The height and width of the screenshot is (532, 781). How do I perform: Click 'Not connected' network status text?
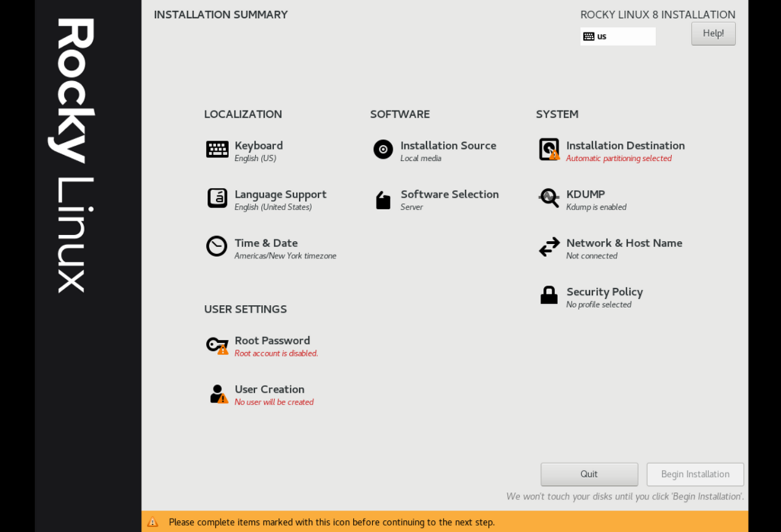click(592, 256)
